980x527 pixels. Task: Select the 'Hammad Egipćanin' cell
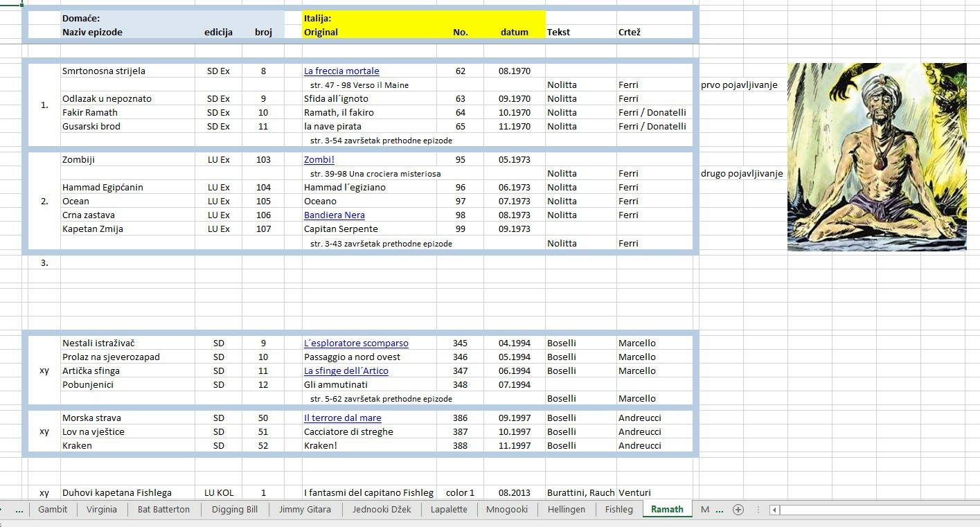pyautogui.click(x=127, y=188)
